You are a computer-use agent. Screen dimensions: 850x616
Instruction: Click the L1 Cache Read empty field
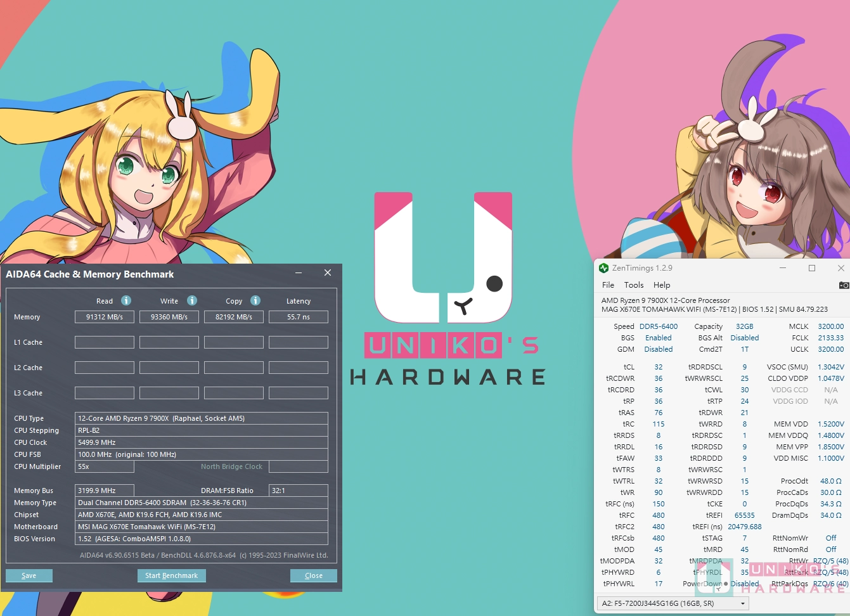click(x=105, y=342)
